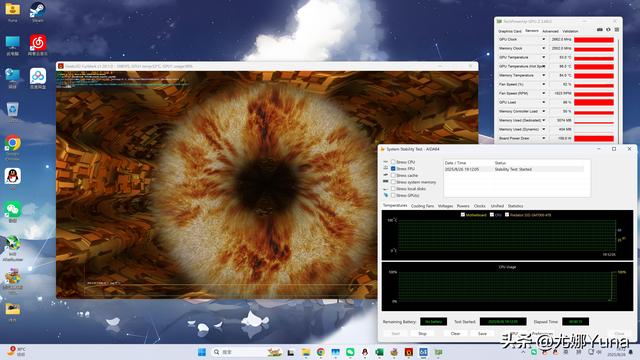Image resolution: width=640 pixels, height=360 pixels.
Task: Click GPU-Z screenshot camera icon
Action: [600, 30]
